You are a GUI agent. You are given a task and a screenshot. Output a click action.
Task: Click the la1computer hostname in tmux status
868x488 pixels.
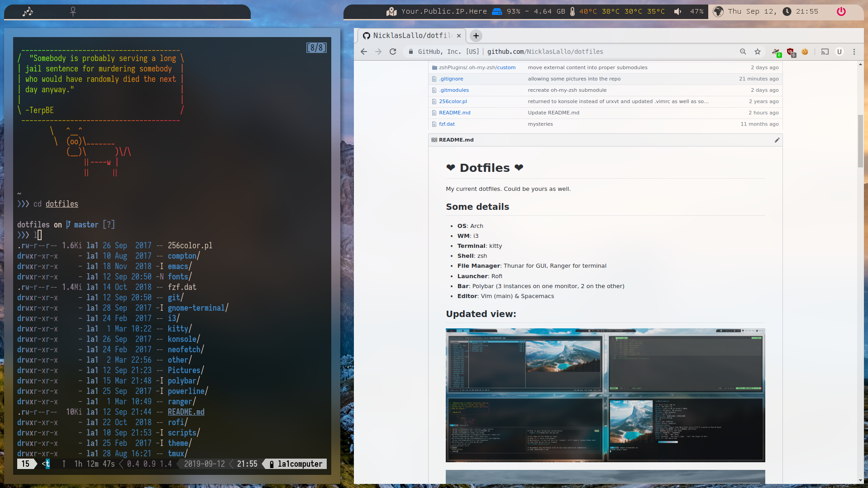(300, 464)
